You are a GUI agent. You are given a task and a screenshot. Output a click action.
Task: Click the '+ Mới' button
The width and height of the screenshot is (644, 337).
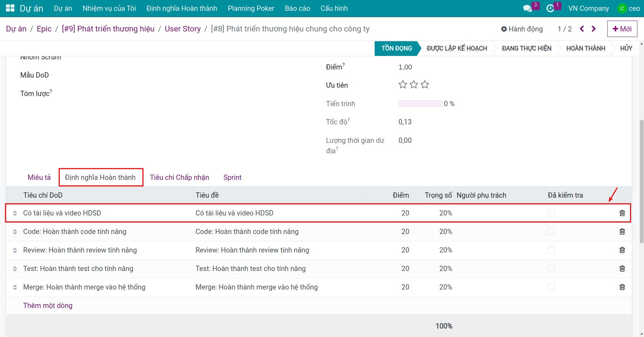click(x=622, y=29)
